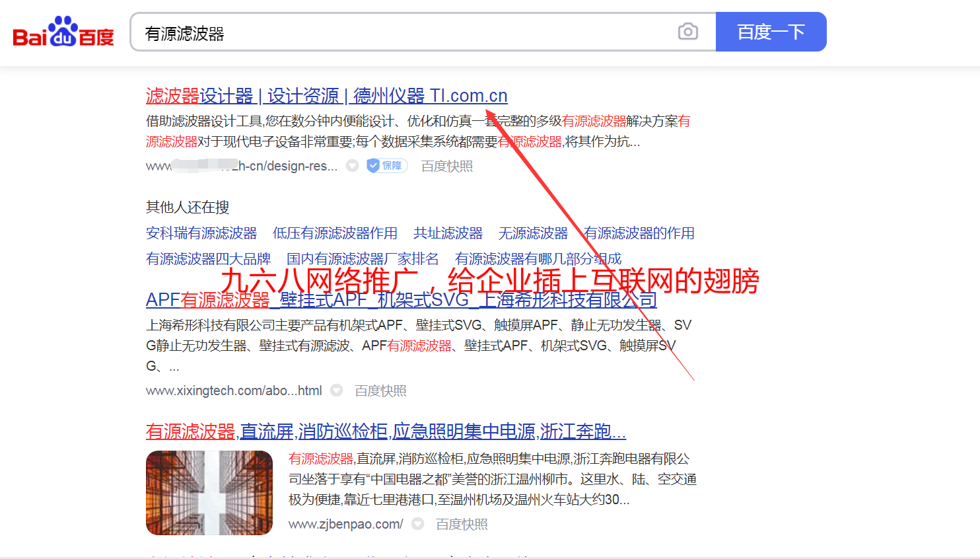
Task: Expand arrow next to zjbenpao URL
Action: (418, 524)
